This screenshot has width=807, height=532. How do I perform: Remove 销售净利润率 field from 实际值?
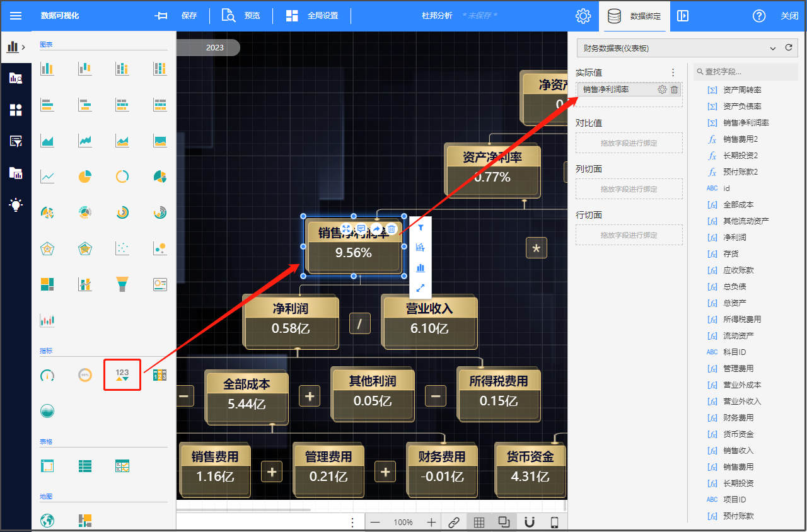tap(674, 90)
